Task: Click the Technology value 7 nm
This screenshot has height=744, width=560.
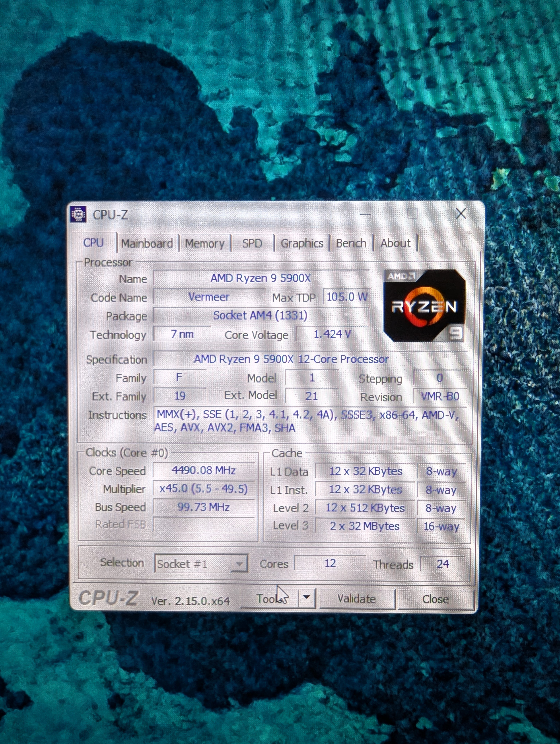Action: tap(182, 334)
